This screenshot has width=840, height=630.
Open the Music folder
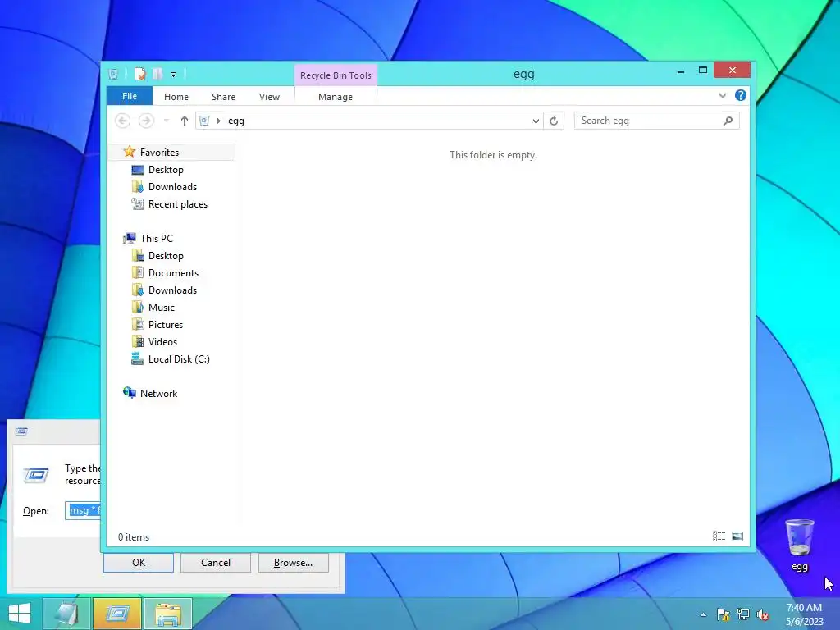[x=162, y=307]
